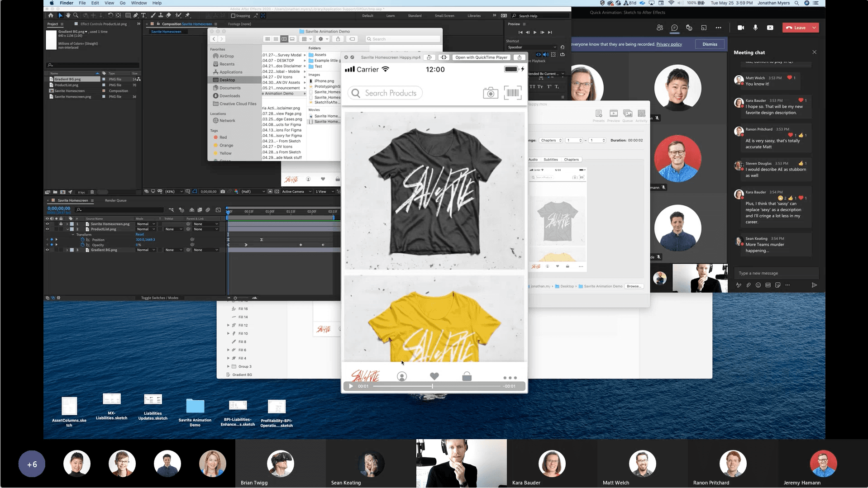Open the (Half) resolution dropdown
This screenshot has width=868, height=488.
tap(253, 191)
